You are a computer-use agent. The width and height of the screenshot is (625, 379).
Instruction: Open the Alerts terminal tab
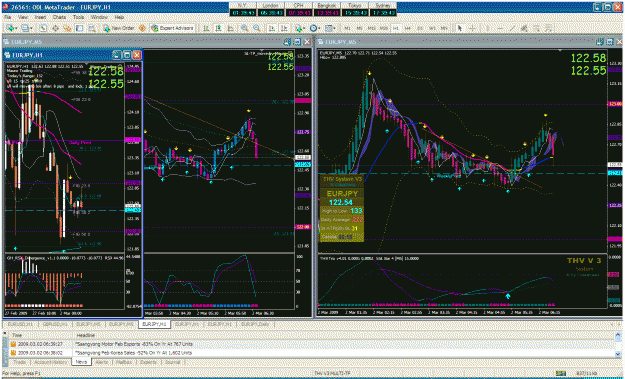pyautogui.click(x=102, y=362)
